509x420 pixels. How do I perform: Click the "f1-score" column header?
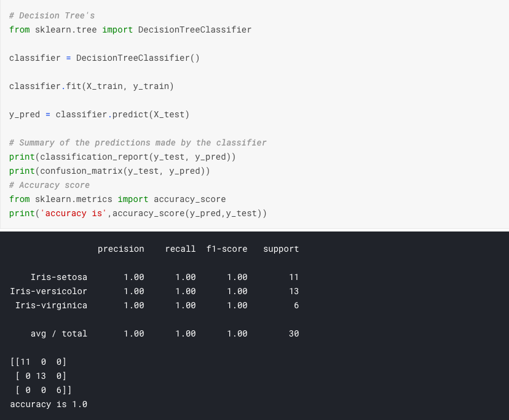(227, 249)
